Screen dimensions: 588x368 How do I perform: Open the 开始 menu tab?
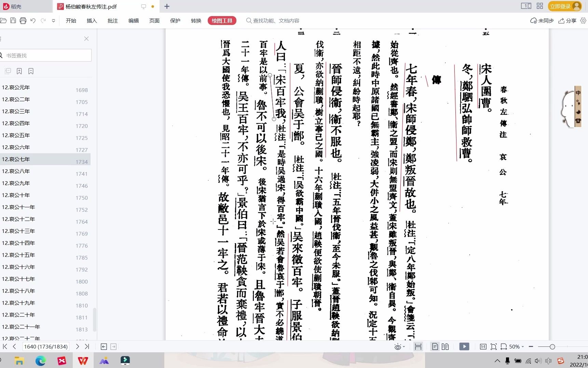pyautogui.click(x=71, y=21)
